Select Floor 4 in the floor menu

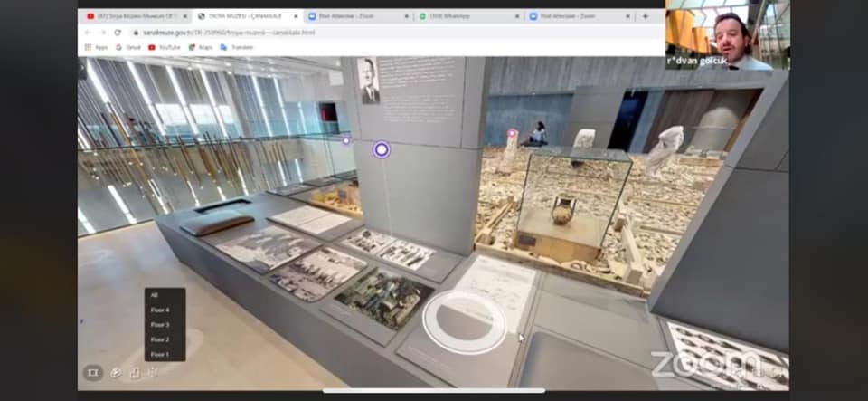tap(160, 310)
